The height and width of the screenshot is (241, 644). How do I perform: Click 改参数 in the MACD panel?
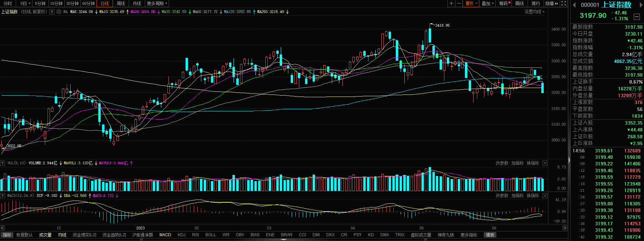click(502, 196)
